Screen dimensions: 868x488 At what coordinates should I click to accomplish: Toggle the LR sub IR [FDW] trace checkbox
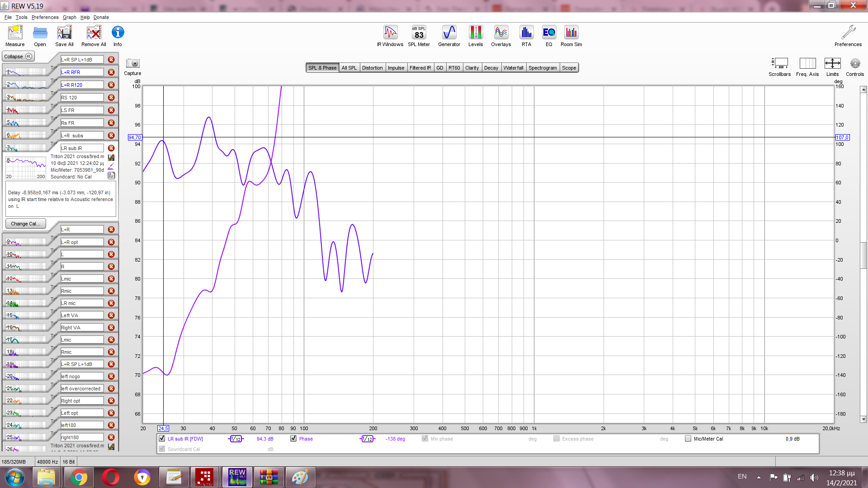pyautogui.click(x=162, y=438)
